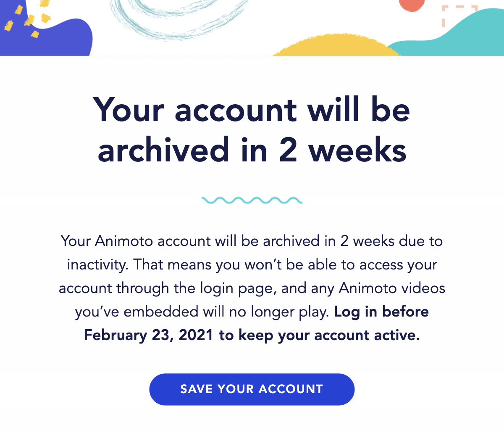Click 'keep your account active' bold text
504x433 pixels.
pyautogui.click(x=329, y=335)
